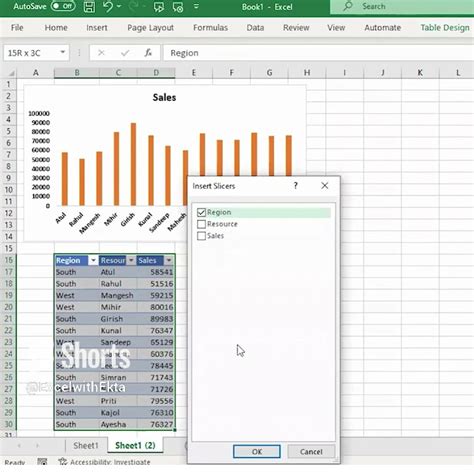The width and height of the screenshot is (474, 474).
Task: Click the macro recording icon in status bar
Action: pos(42,462)
